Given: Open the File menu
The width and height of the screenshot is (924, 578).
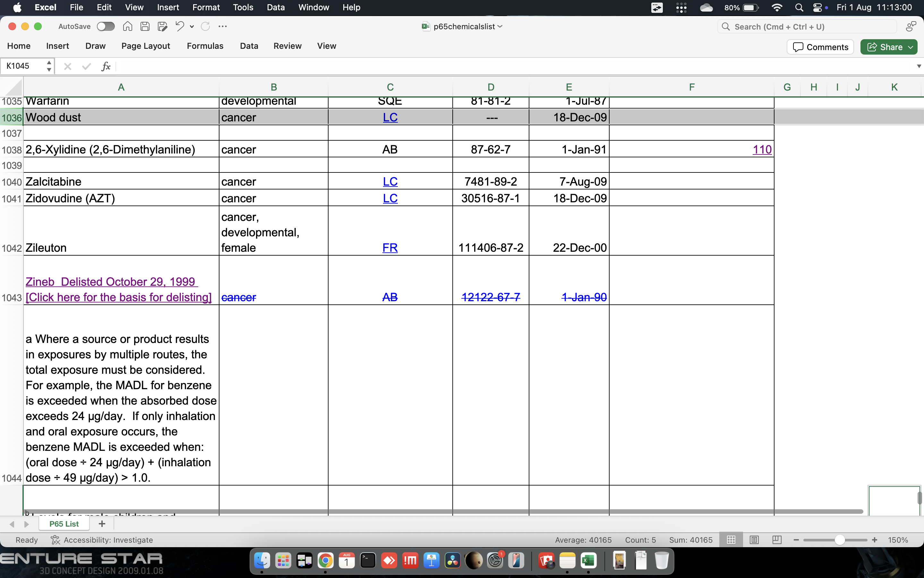Looking at the screenshot, I should coord(76,8).
